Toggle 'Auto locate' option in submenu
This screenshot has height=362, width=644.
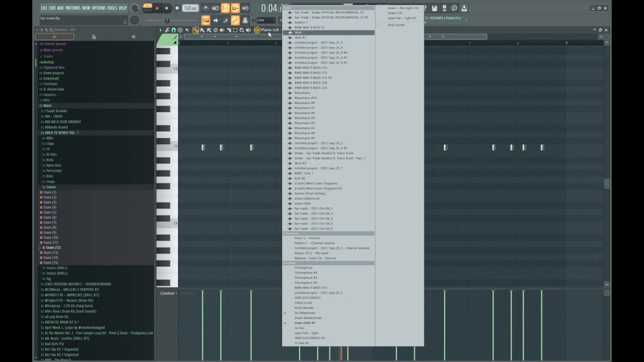(x=396, y=25)
